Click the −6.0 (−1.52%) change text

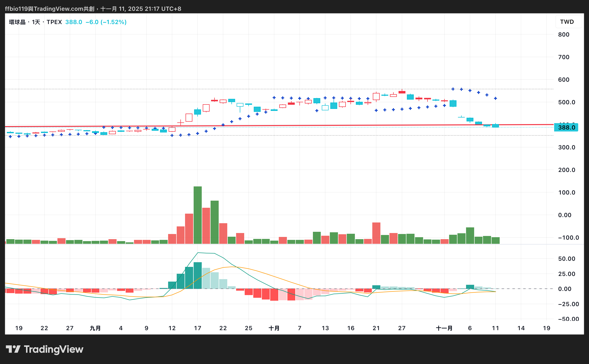pyautogui.click(x=106, y=22)
